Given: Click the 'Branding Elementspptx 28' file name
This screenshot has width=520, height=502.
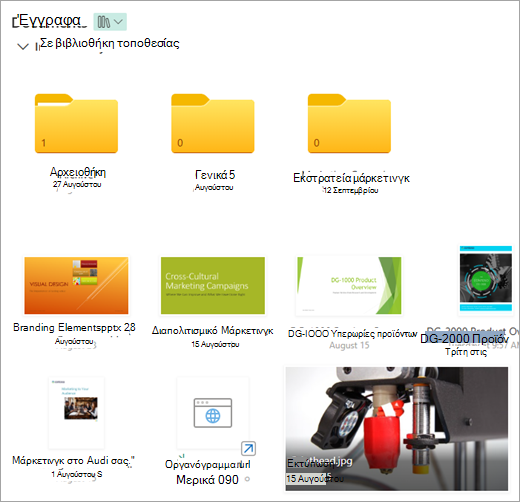Looking at the screenshot, I should (x=74, y=327).
